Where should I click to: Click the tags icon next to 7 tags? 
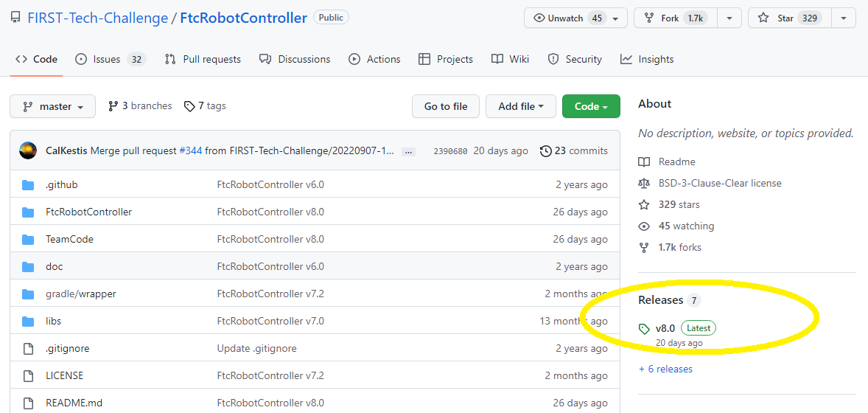click(x=189, y=106)
